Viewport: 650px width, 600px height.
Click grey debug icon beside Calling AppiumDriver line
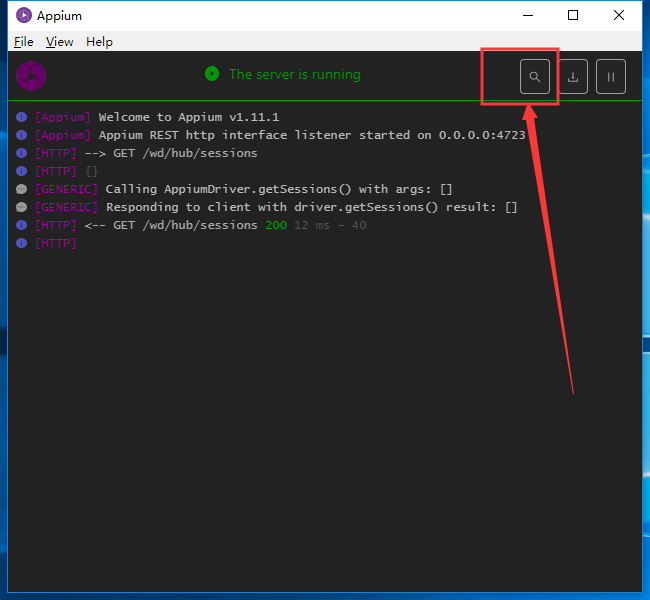(22, 189)
